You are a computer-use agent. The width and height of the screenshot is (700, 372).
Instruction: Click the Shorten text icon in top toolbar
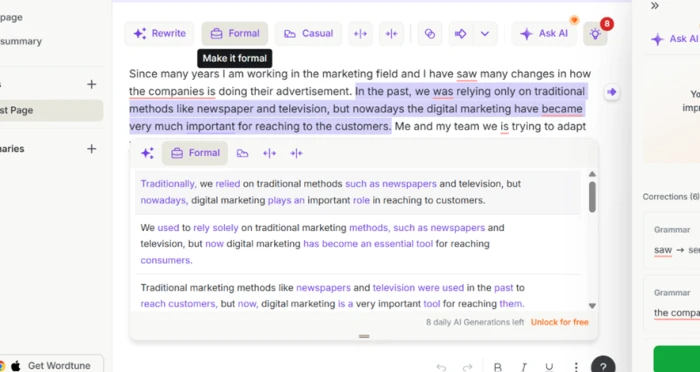[392, 33]
